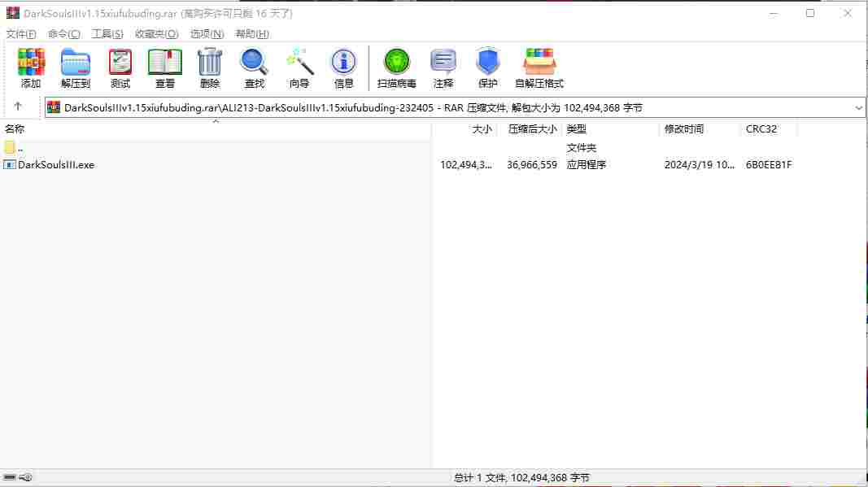Go up one level with the arrow

[x=18, y=107]
